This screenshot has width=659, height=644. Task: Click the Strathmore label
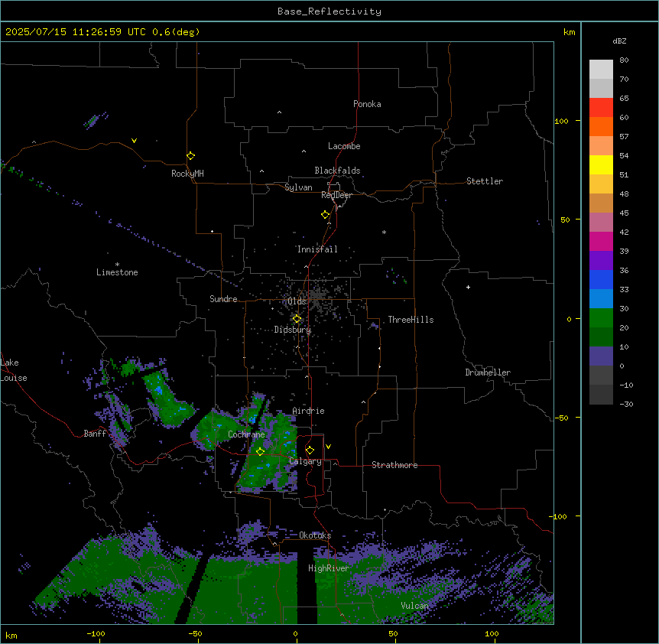pyautogui.click(x=394, y=465)
